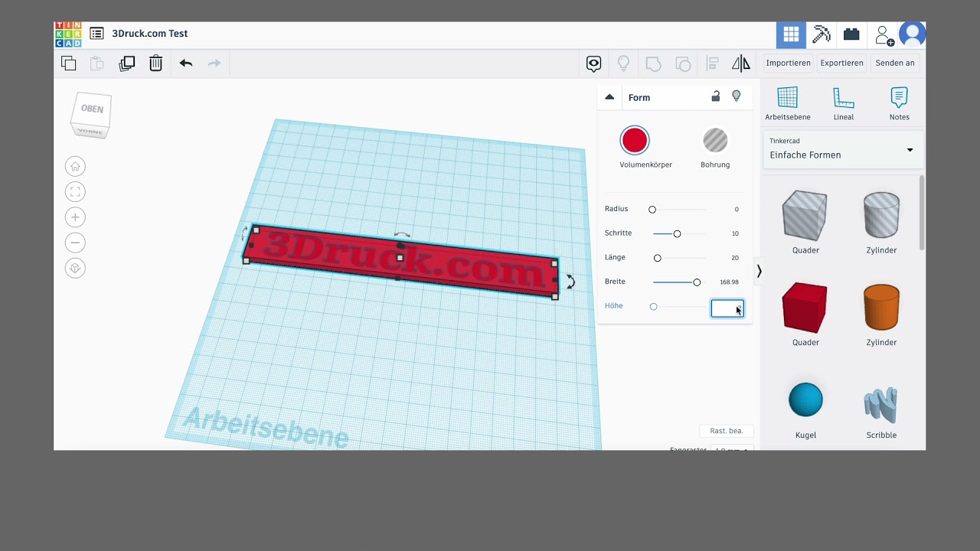Open the Blocks pickaxe mode icon
Screen dimensions: 980x551
(821, 34)
